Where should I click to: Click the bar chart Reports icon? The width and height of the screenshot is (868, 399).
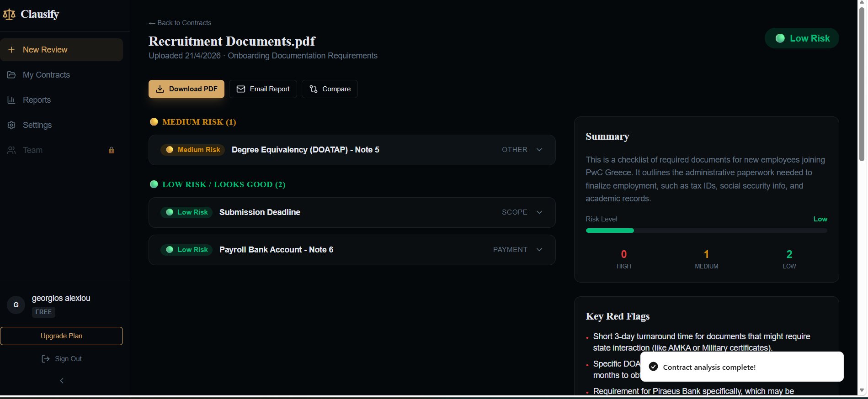tap(11, 100)
